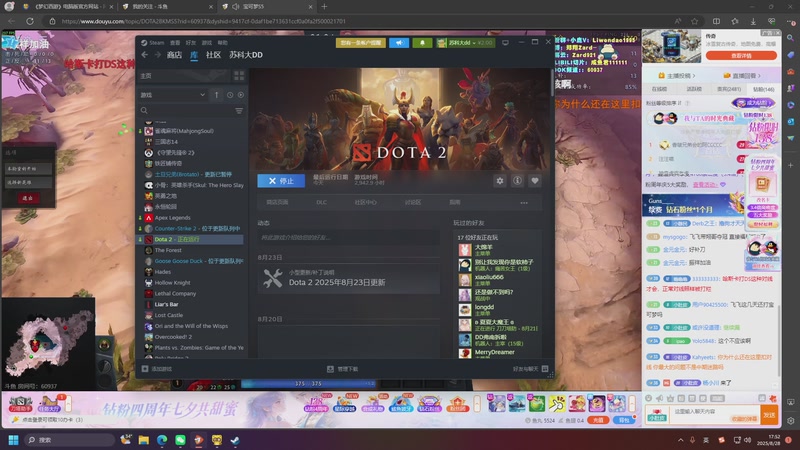Select Brotato in the game list
800x450 pixels.
(x=191, y=174)
